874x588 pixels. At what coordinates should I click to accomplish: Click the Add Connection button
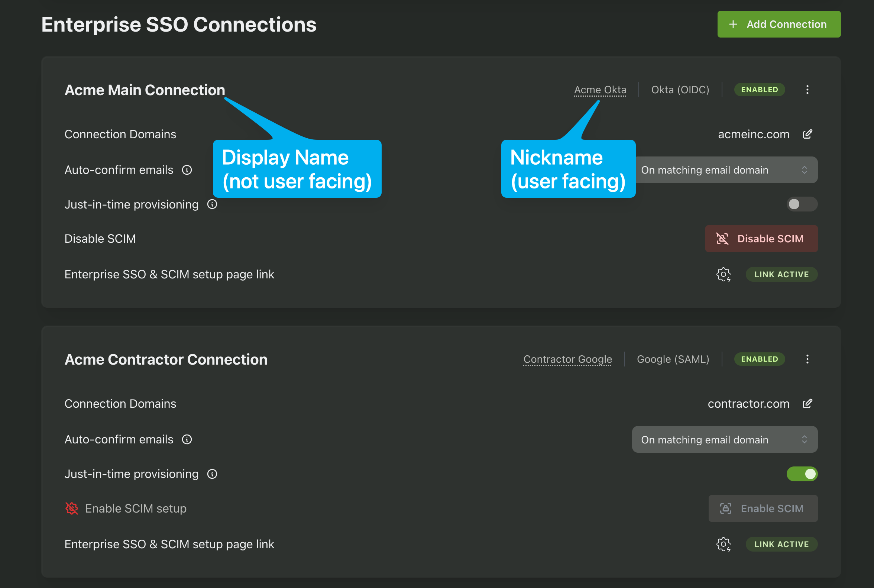click(x=778, y=25)
